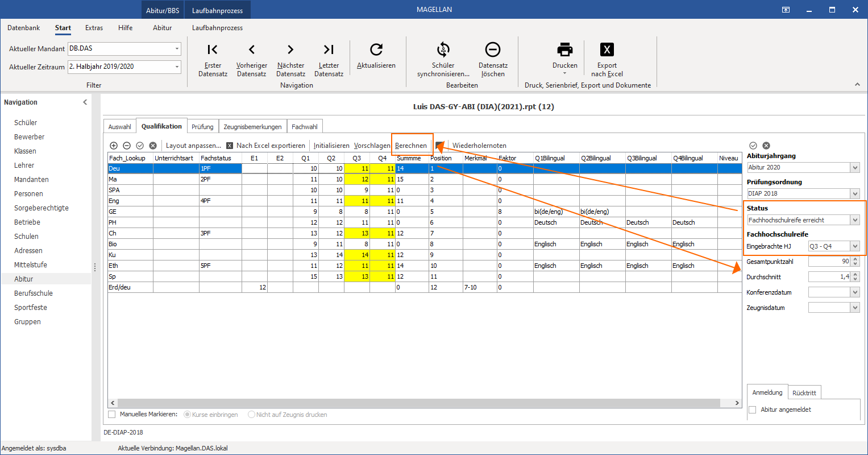
Task: Open the Eingebrachte HJ dropdown
Action: pos(855,246)
